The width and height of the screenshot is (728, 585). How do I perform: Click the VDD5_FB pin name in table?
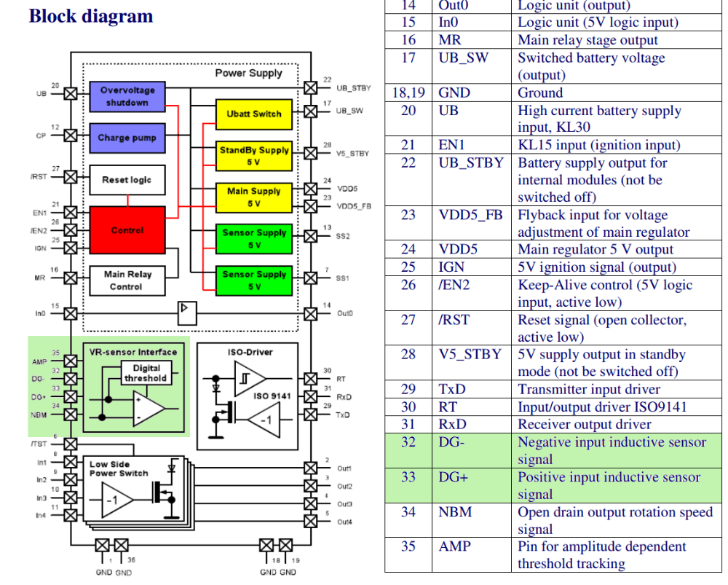click(472, 215)
